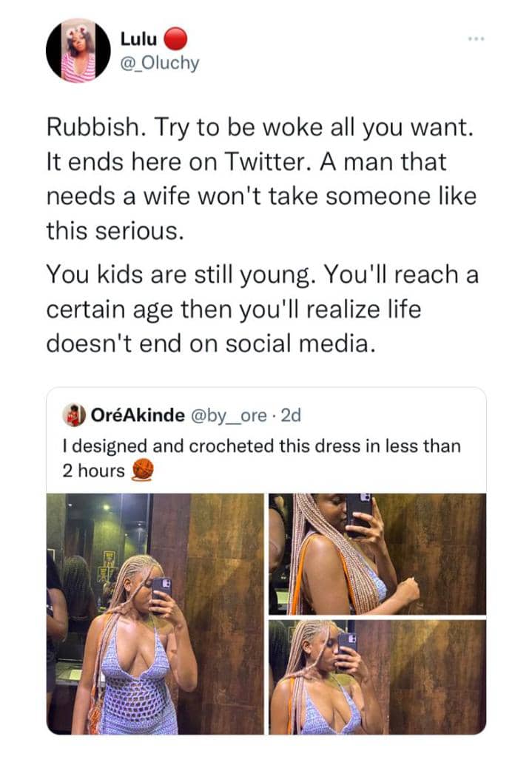Open the bottom-right quoted photo
This screenshot has height=768, width=532.
[x=377, y=677]
